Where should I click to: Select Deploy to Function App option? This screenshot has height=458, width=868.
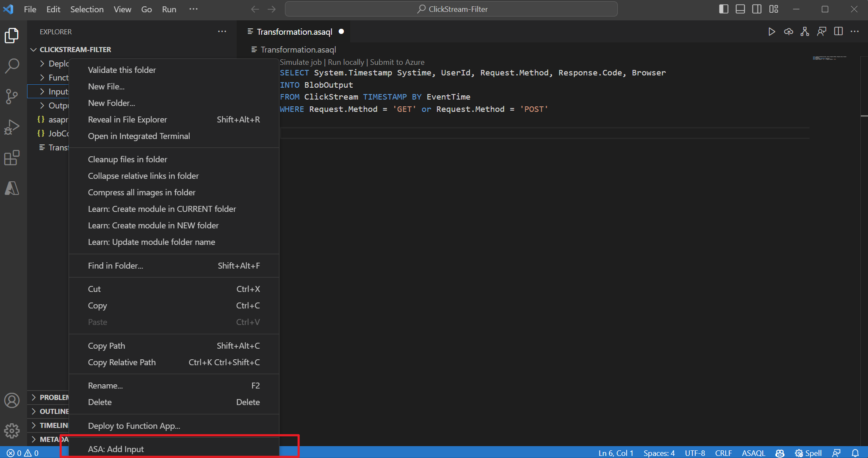pos(133,425)
